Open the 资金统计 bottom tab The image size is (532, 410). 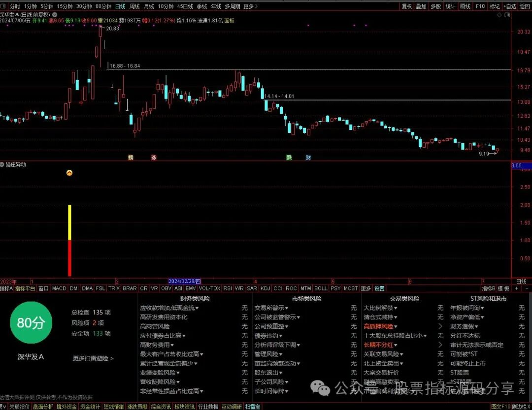pos(90,407)
